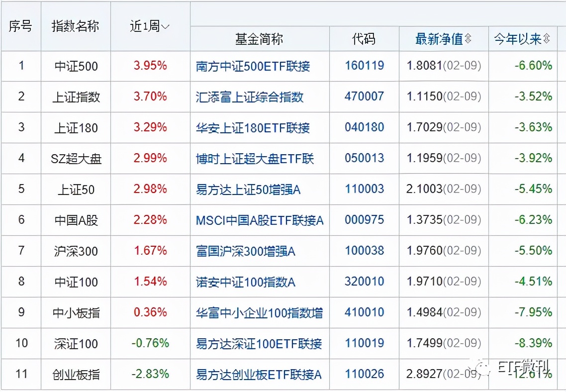Open fund 富国沪深300增强A
The width and height of the screenshot is (566, 392).
pos(246,251)
